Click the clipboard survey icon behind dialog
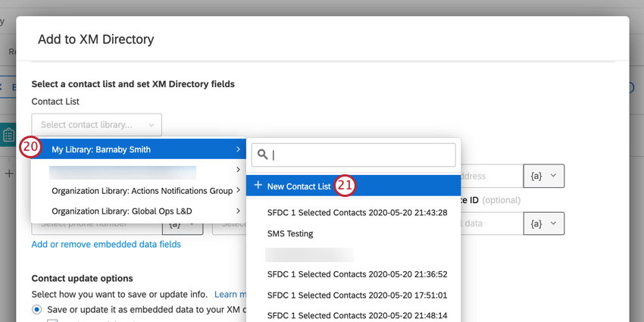The image size is (644, 322). 8,134
